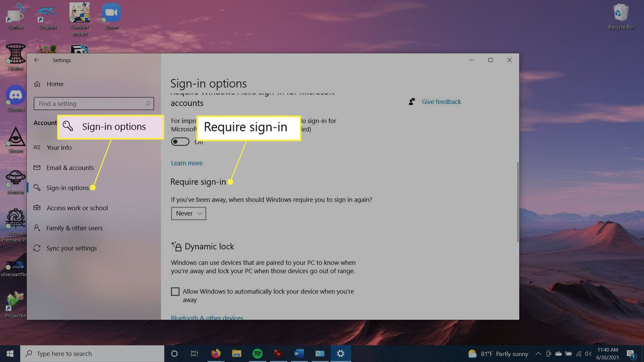The height and width of the screenshot is (362, 644).
Task: Open Home in Settings sidebar
Action: tap(55, 84)
